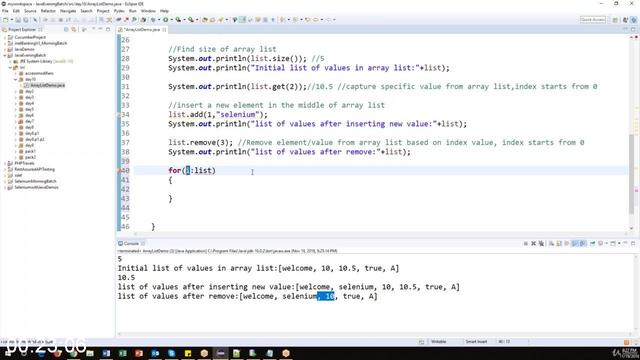Image resolution: width=640 pixels, height=360 pixels.
Task: Expand the JavaDemos project node
Action: [5, 49]
